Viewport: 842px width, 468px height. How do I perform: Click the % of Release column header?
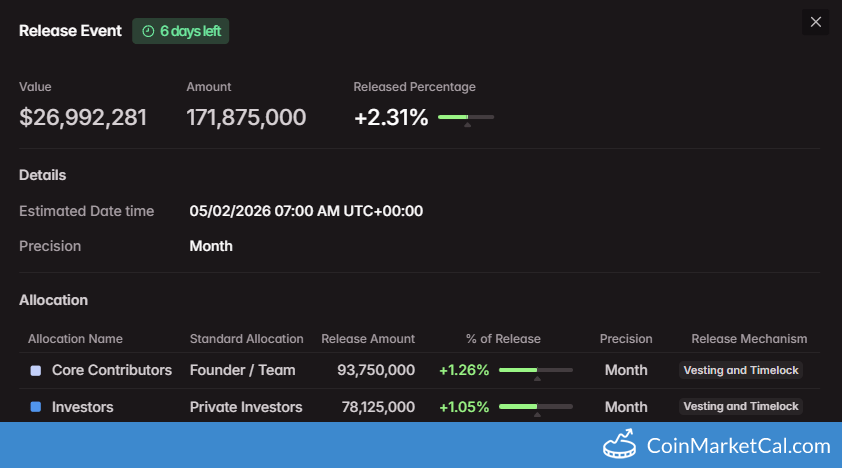coord(503,339)
